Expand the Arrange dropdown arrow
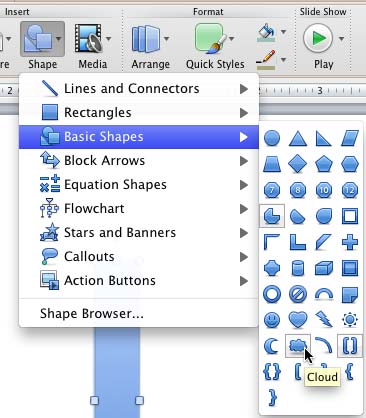This screenshot has width=366, height=418. coord(166,39)
